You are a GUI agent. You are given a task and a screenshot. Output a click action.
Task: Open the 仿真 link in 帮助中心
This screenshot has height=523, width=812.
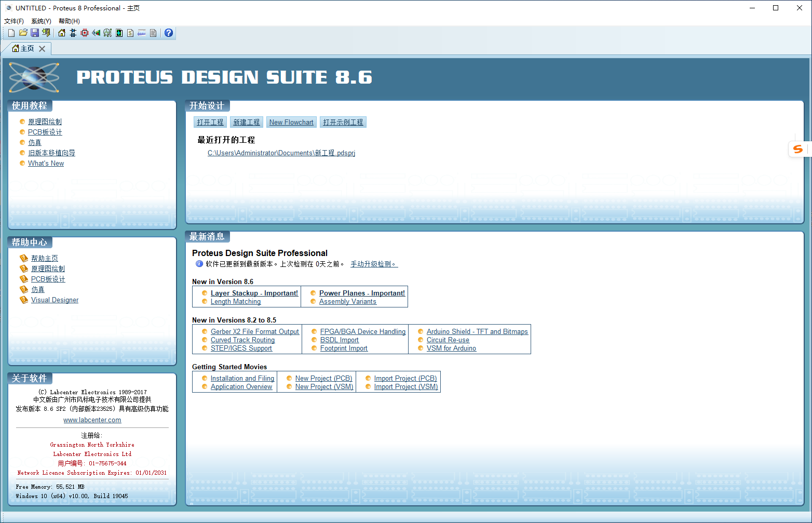(x=38, y=289)
